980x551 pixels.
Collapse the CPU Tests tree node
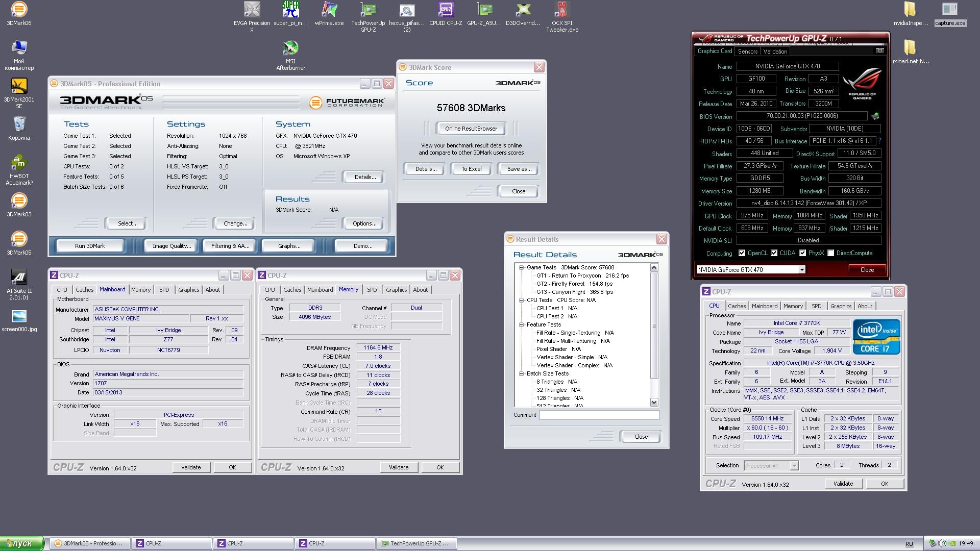521,300
